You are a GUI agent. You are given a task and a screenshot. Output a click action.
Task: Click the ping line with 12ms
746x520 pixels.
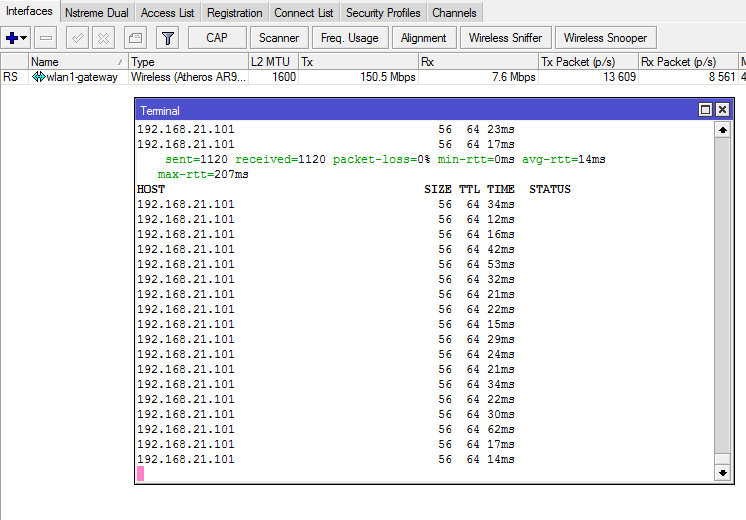click(x=326, y=219)
